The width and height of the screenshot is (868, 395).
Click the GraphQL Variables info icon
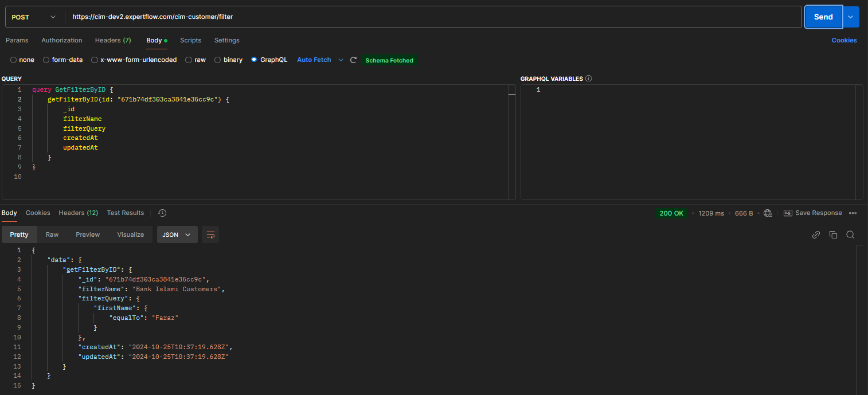pyautogui.click(x=588, y=79)
